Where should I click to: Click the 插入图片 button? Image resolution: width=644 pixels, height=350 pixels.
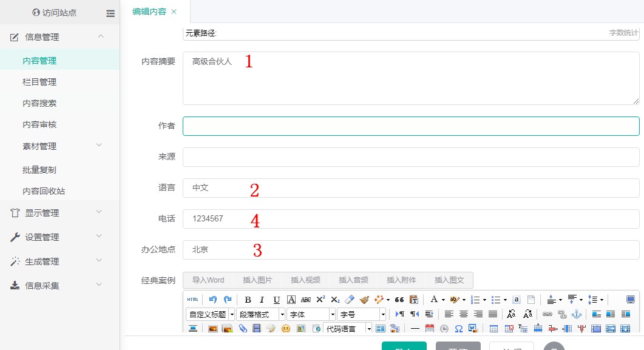pyautogui.click(x=257, y=280)
